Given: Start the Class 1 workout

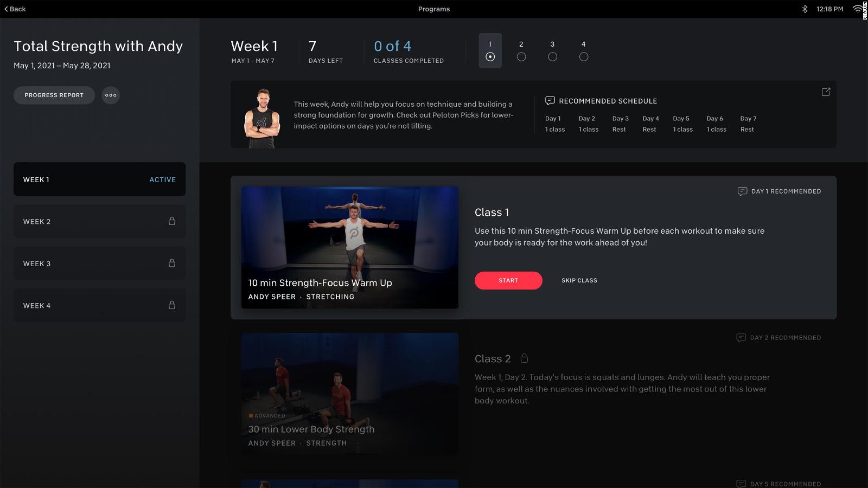Looking at the screenshot, I should click(508, 280).
